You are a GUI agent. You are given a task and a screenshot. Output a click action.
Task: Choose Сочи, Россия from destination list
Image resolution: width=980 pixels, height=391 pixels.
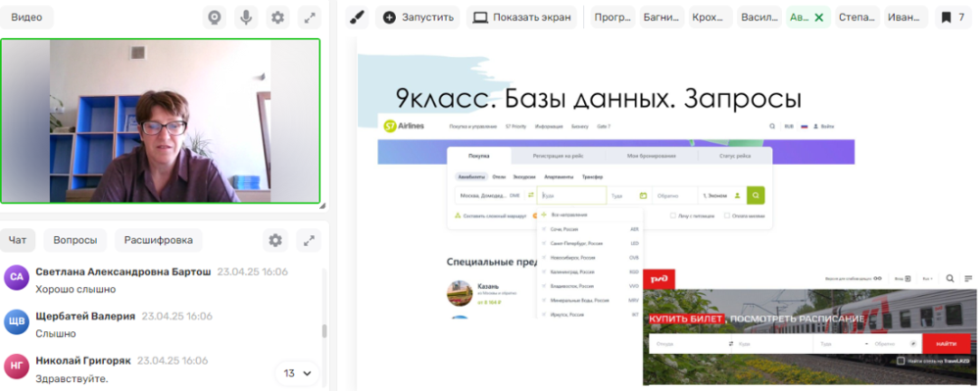click(x=589, y=229)
